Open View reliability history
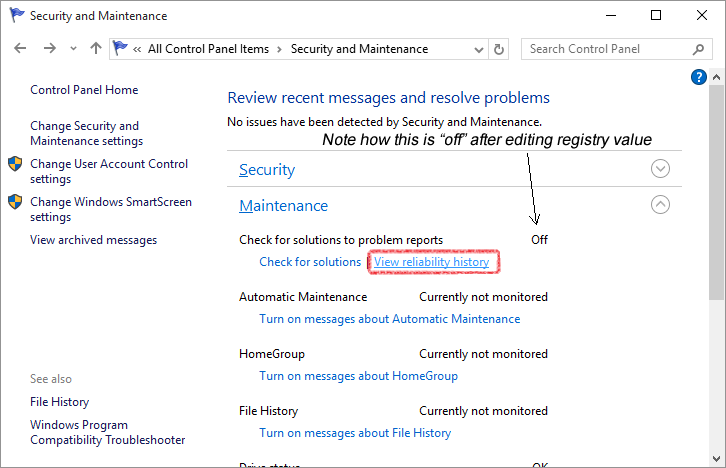Image resolution: width=726 pixels, height=468 pixels. [432, 262]
